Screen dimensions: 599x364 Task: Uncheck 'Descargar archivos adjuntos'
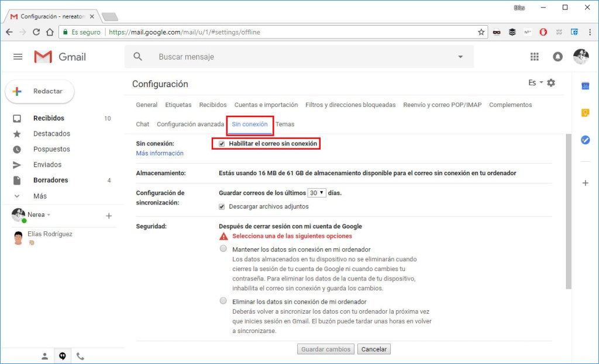pyautogui.click(x=221, y=206)
